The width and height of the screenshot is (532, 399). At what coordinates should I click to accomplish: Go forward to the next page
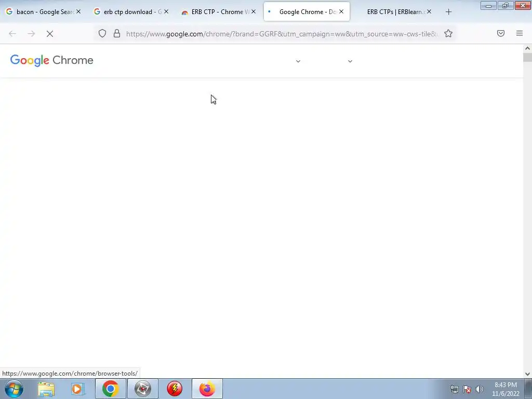(x=31, y=34)
